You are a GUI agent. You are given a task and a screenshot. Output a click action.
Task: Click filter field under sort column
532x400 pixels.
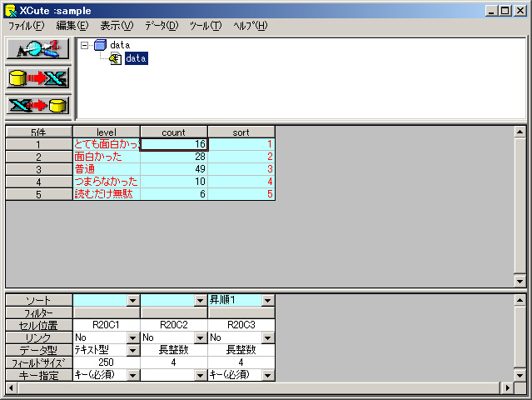click(x=241, y=312)
